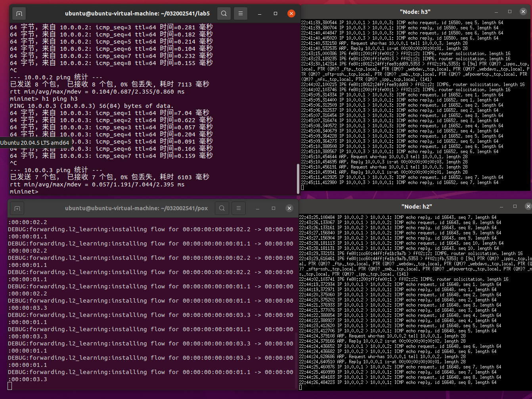The width and height of the screenshot is (532, 399).
Task: Click the empty "mininet>" prompt in lab5 terminal
Action: pyautogui.click(x=24, y=192)
